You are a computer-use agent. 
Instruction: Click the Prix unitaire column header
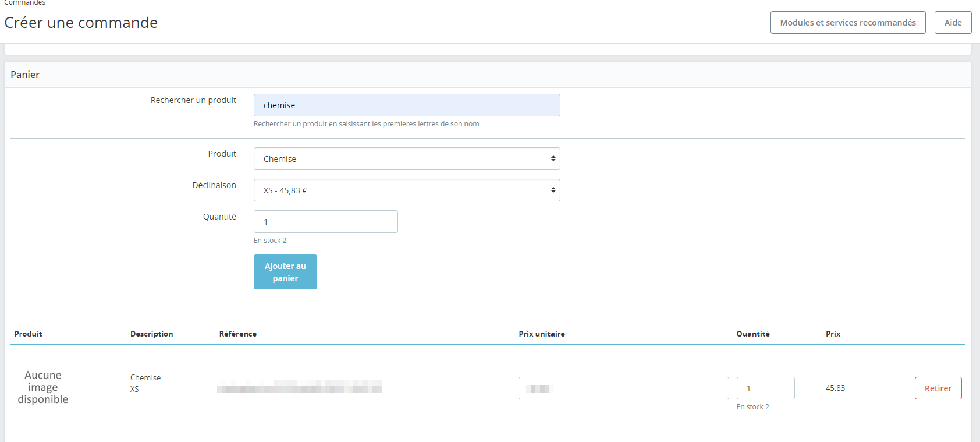coord(542,334)
